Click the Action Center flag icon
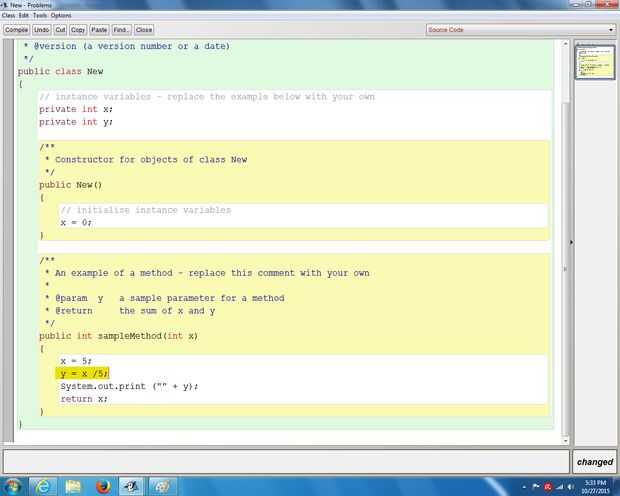620x496 pixels. 536,487
